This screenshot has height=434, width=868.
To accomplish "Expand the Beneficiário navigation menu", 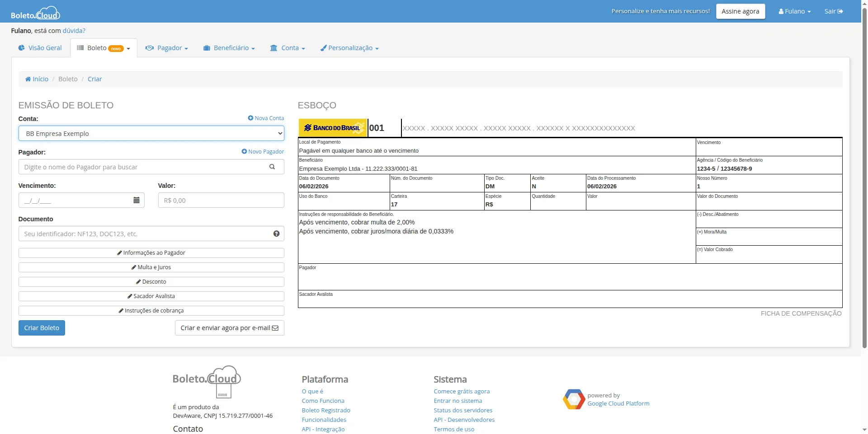I will tap(229, 48).
